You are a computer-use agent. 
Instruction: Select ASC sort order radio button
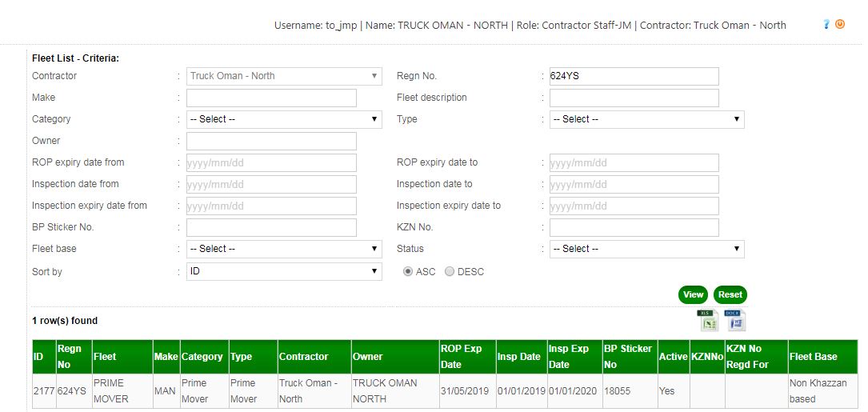408,272
